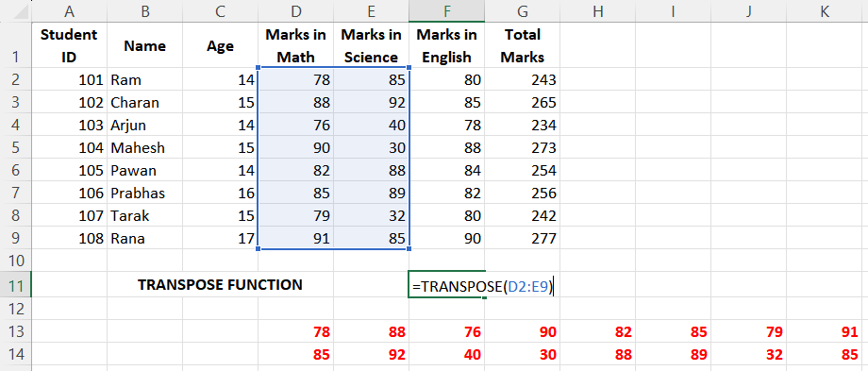Click the TRANSPOSE FUNCTION label cell
The width and height of the screenshot is (868, 371).
[221, 284]
